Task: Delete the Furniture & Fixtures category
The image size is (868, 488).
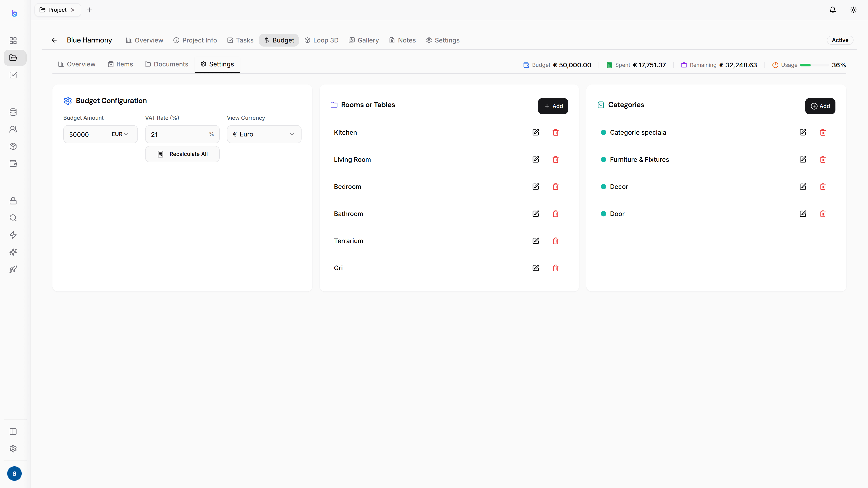Action: point(823,160)
